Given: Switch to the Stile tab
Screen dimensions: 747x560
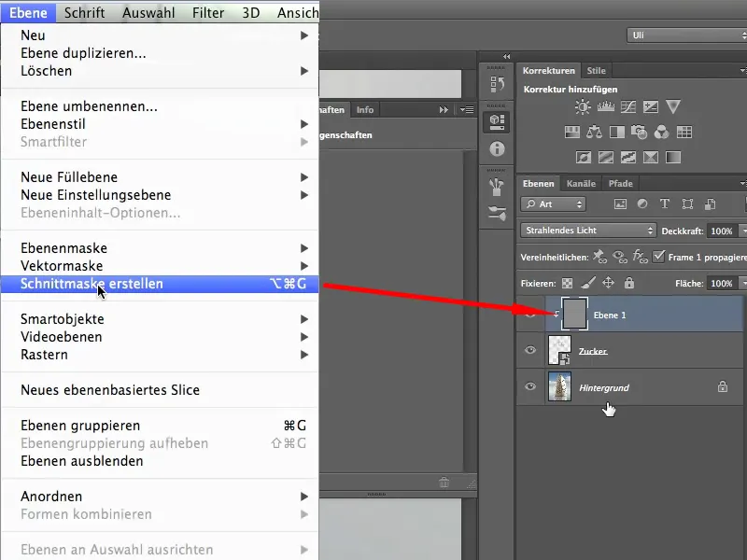Looking at the screenshot, I should click(x=596, y=71).
